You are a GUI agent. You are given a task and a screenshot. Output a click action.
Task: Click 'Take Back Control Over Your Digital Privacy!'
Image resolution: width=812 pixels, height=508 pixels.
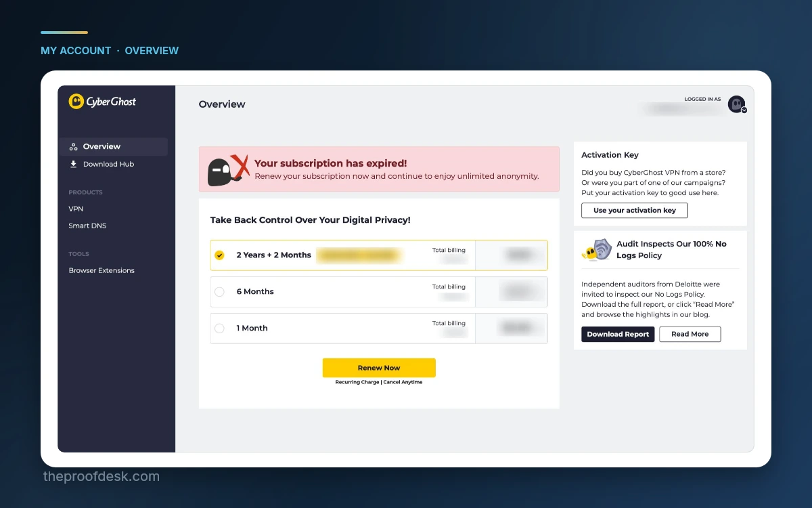click(x=311, y=220)
